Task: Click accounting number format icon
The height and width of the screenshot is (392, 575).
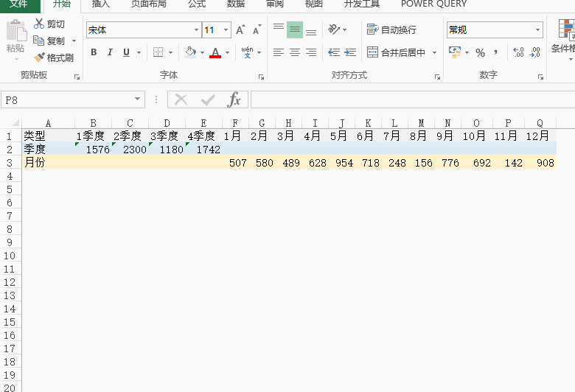Action: 455,52
